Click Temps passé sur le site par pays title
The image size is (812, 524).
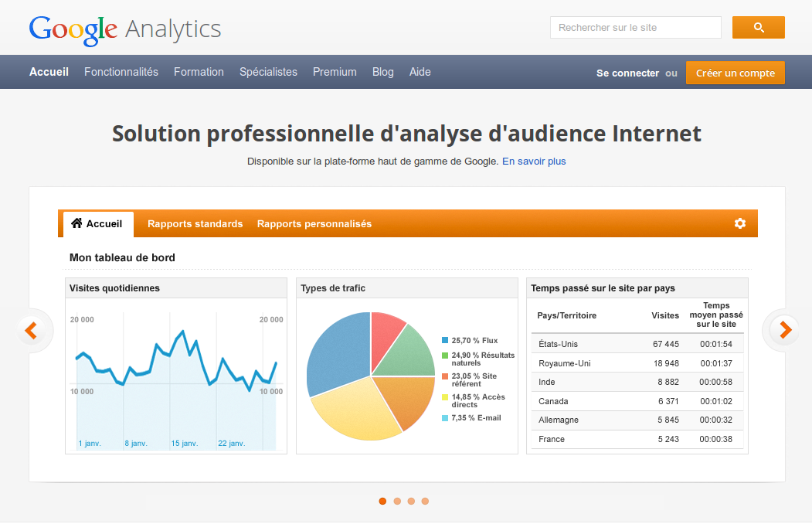[x=603, y=288]
